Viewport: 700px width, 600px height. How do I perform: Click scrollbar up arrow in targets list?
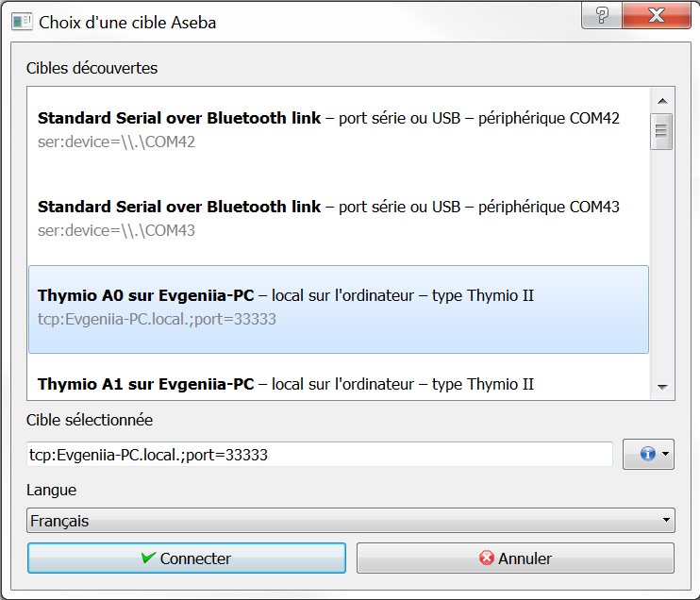click(x=662, y=101)
